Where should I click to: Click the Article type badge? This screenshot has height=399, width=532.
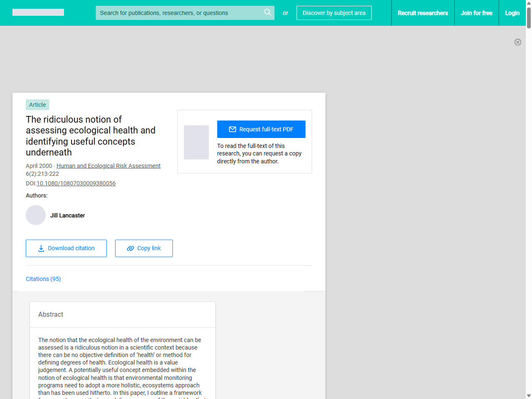click(x=37, y=105)
